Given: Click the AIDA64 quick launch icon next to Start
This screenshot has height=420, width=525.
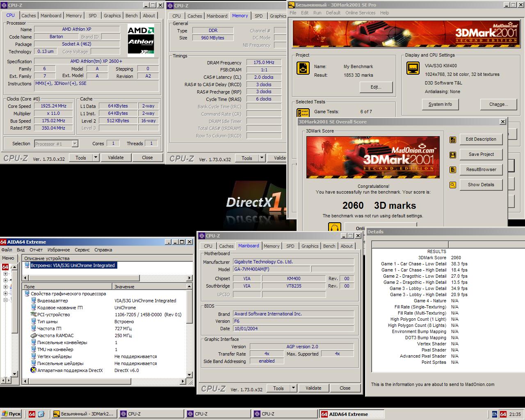Looking at the screenshot, I should (32, 414).
